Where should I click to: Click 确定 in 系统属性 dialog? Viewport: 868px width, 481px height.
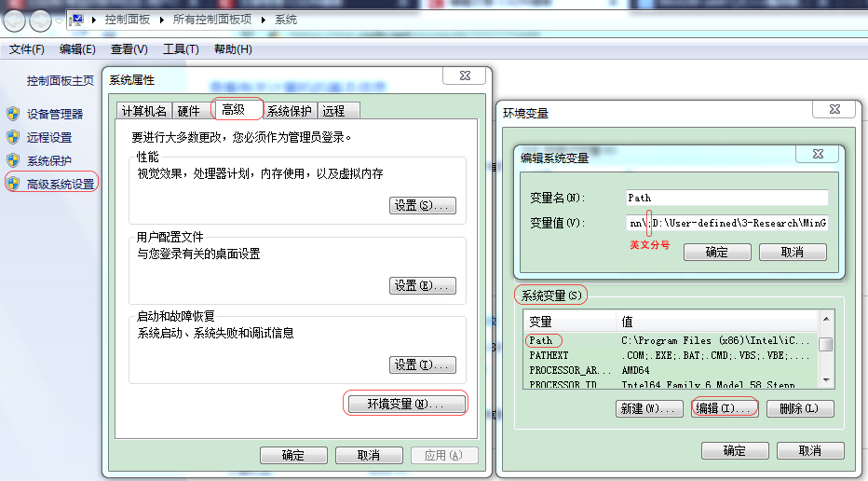(293, 456)
